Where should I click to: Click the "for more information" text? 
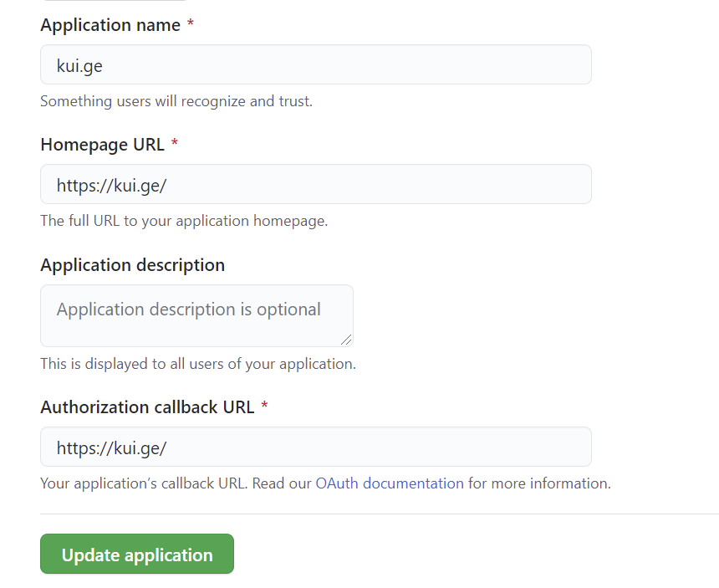coord(539,483)
